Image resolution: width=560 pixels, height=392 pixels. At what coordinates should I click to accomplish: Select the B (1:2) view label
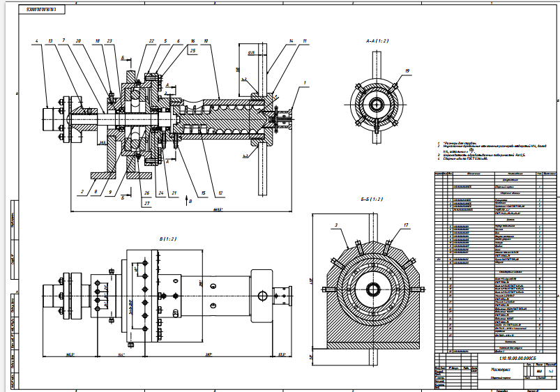click(169, 239)
